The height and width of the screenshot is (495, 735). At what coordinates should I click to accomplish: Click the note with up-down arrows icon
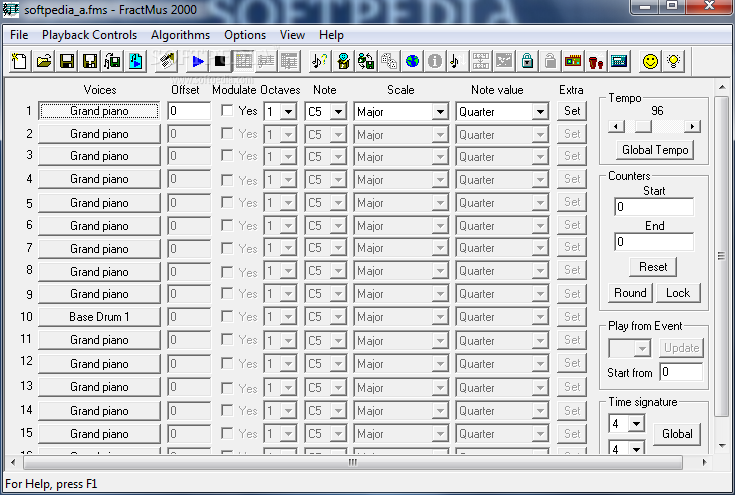[x=457, y=61]
